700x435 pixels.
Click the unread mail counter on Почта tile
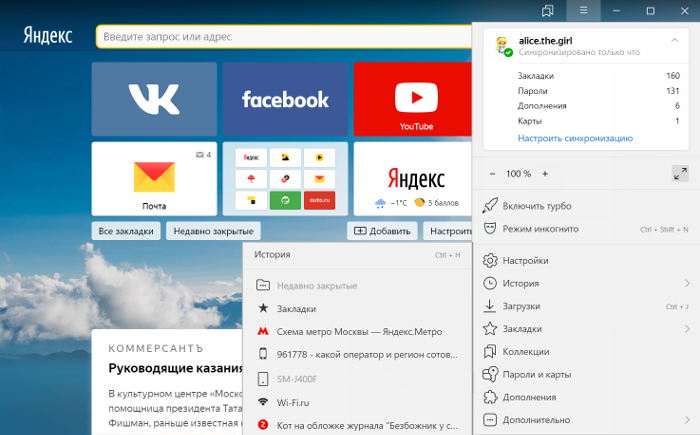click(x=203, y=155)
